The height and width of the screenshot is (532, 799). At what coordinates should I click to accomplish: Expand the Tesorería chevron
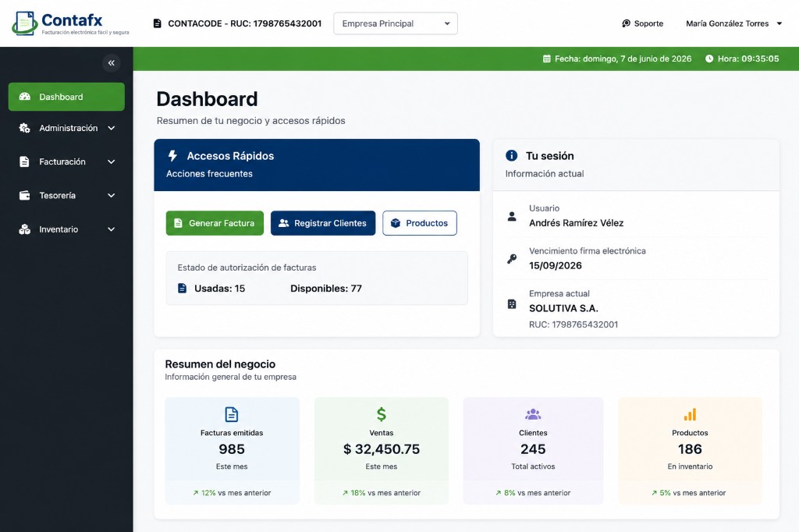coord(111,195)
